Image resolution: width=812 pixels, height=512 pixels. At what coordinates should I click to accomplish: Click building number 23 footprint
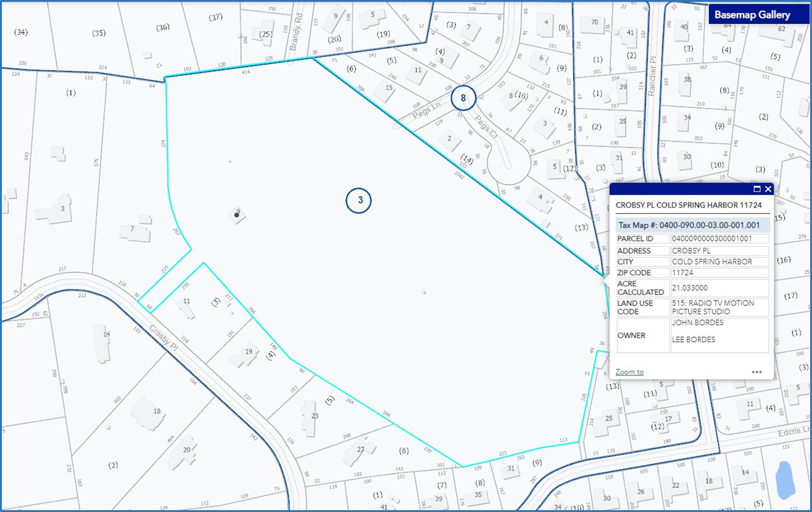pyautogui.click(x=310, y=418)
